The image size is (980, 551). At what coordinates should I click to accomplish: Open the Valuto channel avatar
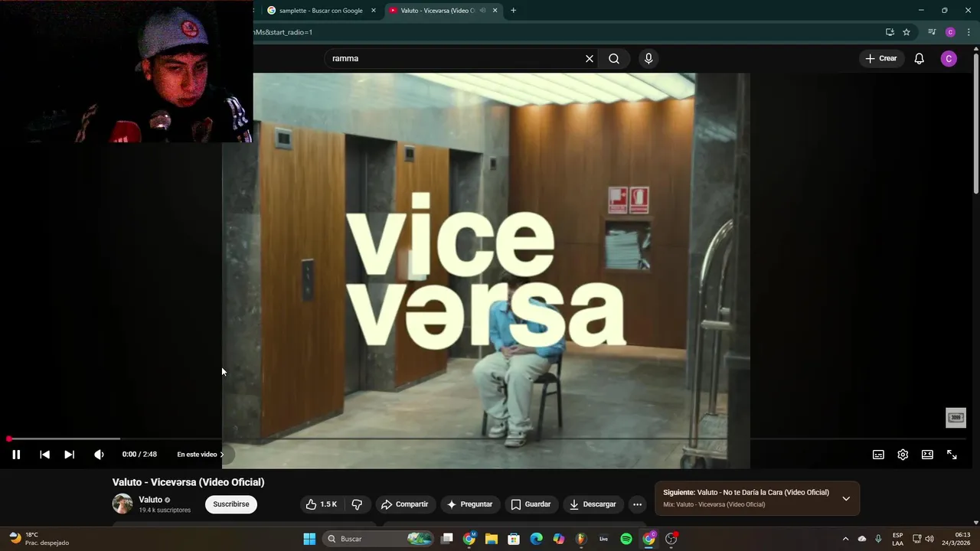coord(122,504)
